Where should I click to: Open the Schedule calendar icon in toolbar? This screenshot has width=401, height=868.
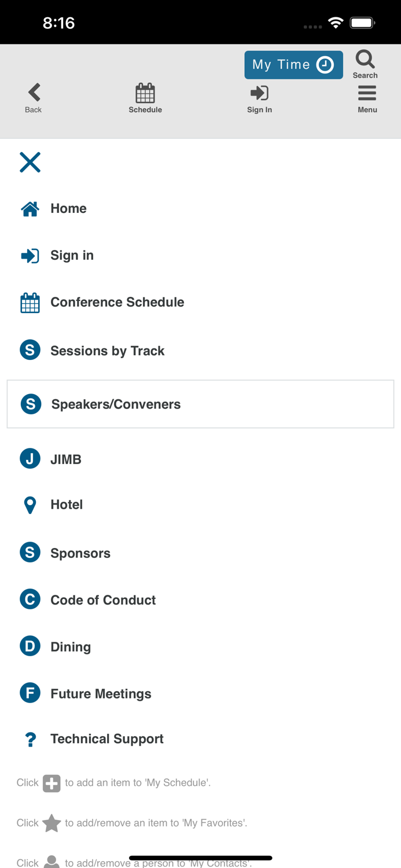coord(145,93)
